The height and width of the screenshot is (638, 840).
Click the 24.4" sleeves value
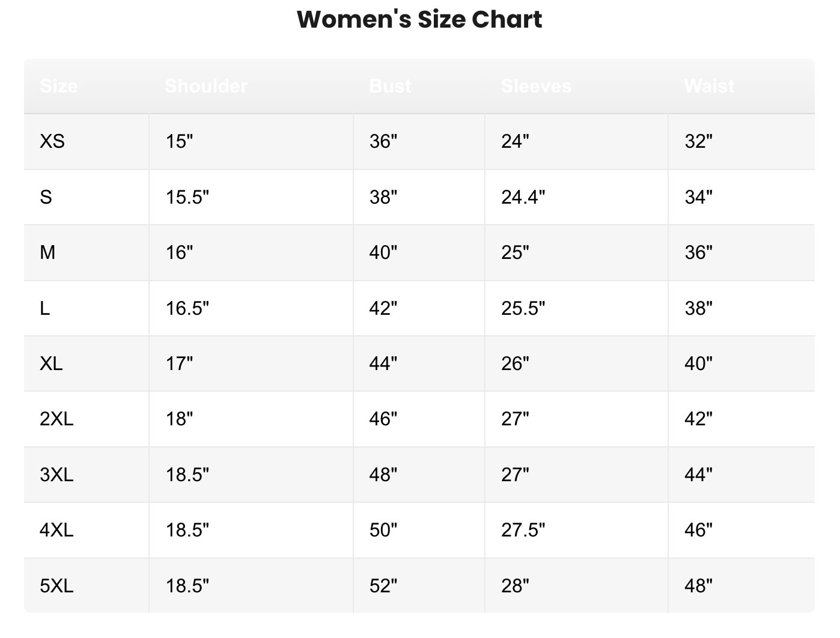pos(523,197)
